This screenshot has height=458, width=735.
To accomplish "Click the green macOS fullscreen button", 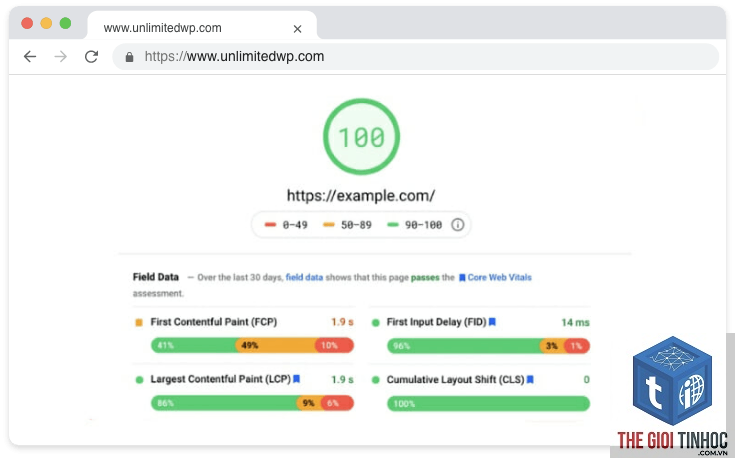I will click(x=66, y=23).
